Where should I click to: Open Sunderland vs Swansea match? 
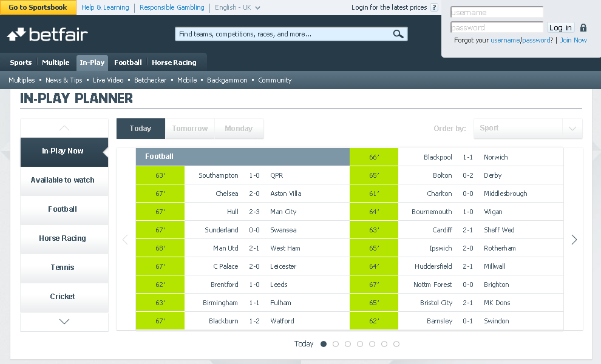(243, 230)
